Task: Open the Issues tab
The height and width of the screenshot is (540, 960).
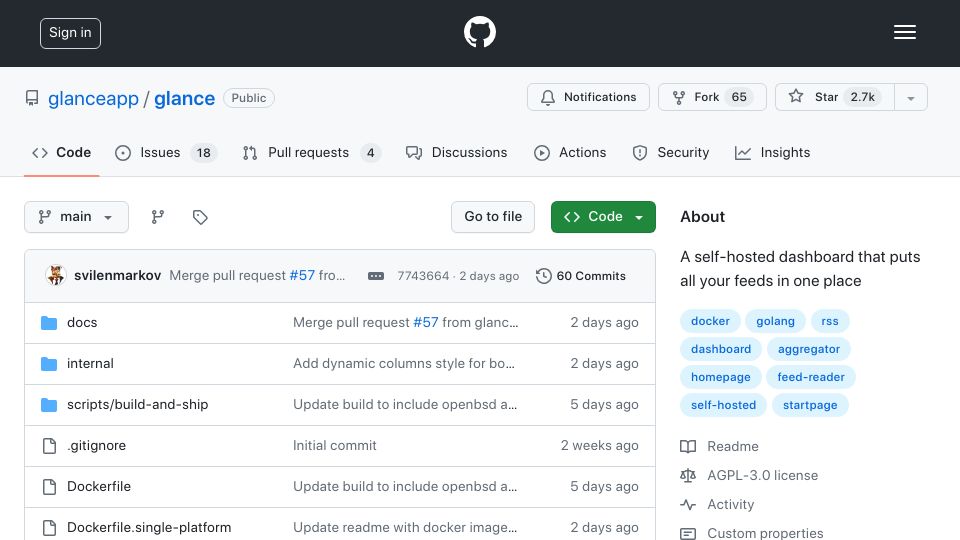Action: [x=166, y=152]
